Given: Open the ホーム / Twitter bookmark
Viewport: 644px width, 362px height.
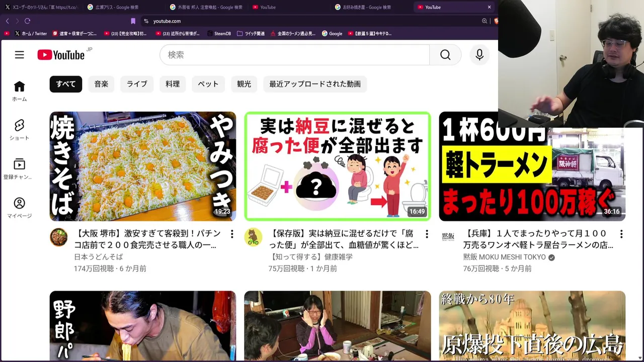Looking at the screenshot, I should pyautogui.click(x=31, y=34).
